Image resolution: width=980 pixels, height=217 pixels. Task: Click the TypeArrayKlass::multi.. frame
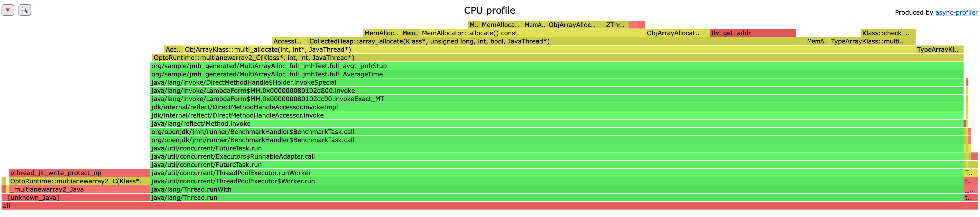(x=872, y=41)
